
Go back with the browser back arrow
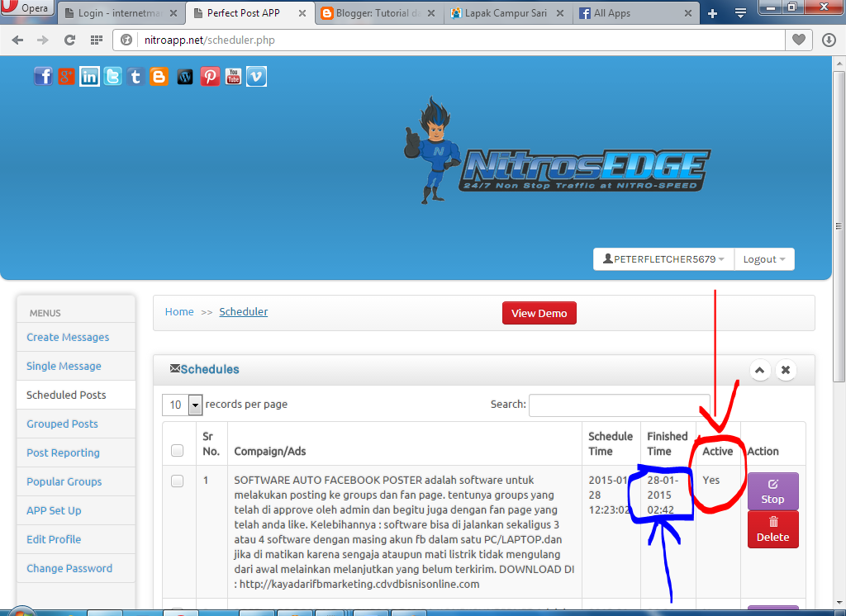click(x=17, y=40)
